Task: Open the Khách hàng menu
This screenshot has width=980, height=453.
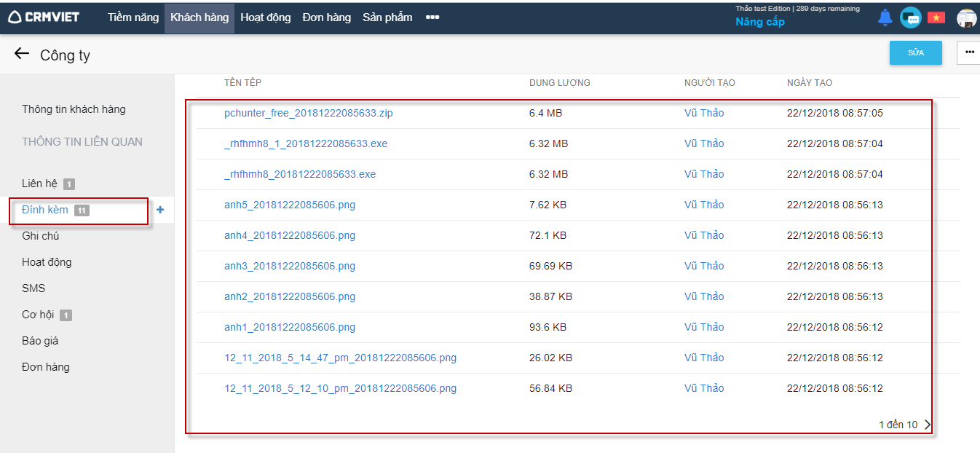Action: 199,17
